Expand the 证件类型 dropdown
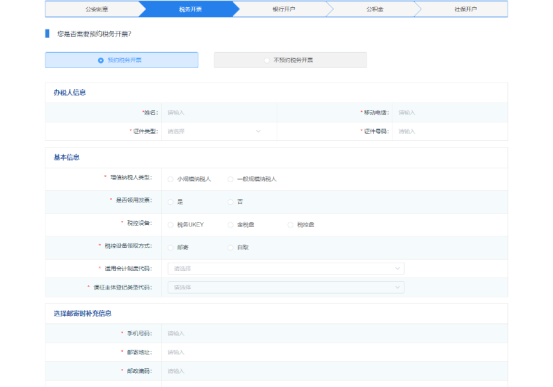553x387 pixels. tap(214, 131)
